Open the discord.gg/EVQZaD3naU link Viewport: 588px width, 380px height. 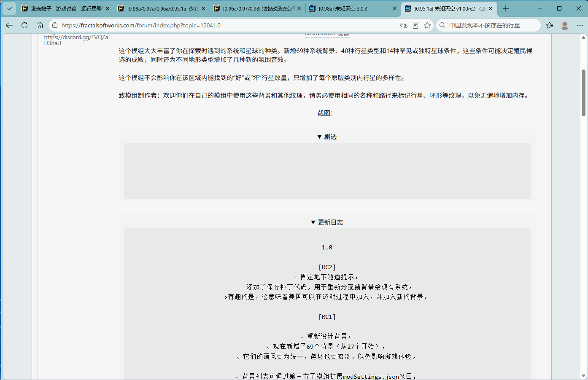tap(76, 40)
